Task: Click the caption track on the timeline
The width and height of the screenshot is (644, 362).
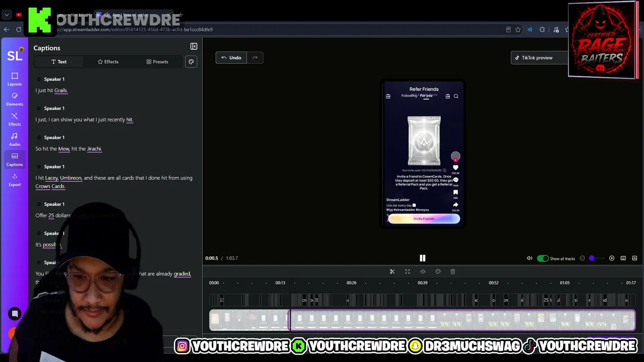Action: tap(423, 300)
